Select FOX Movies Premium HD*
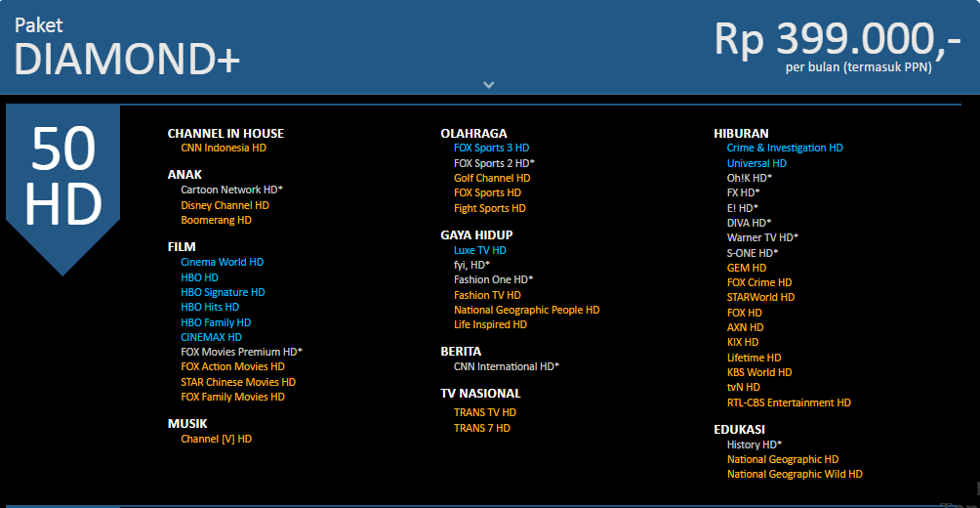Image resolution: width=980 pixels, height=508 pixels. click(241, 352)
